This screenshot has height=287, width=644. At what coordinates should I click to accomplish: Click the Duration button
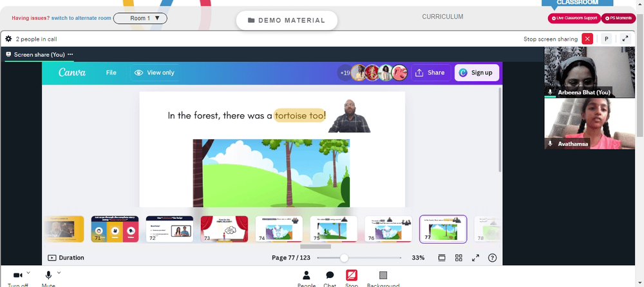pyautogui.click(x=66, y=258)
